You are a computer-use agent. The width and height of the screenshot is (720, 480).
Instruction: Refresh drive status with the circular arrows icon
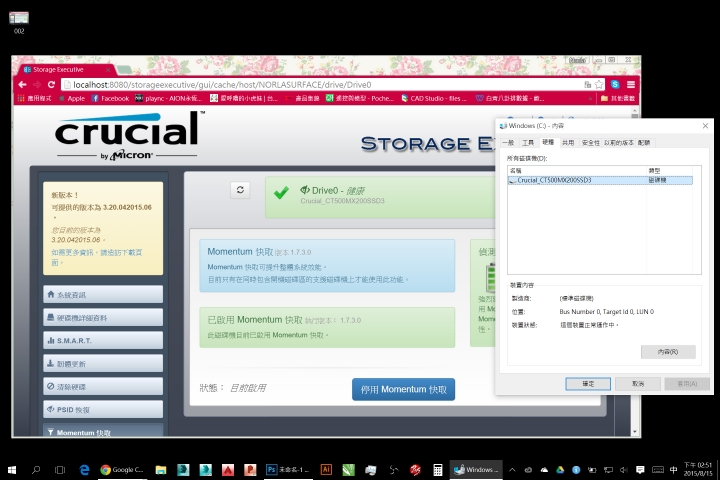click(x=240, y=190)
